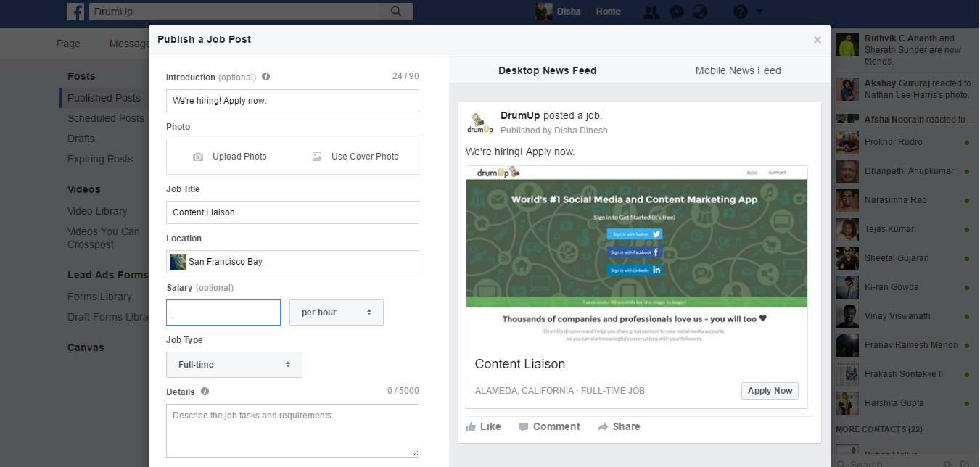This screenshot has height=467, width=980.
Task: Click Narasimha Rao's avatar in contacts
Action: 847,200
